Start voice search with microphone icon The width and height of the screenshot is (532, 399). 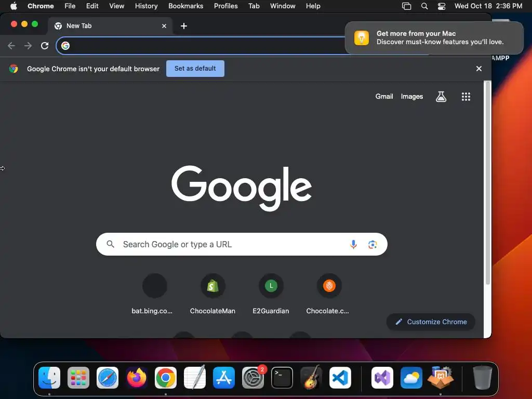tap(353, 244)
